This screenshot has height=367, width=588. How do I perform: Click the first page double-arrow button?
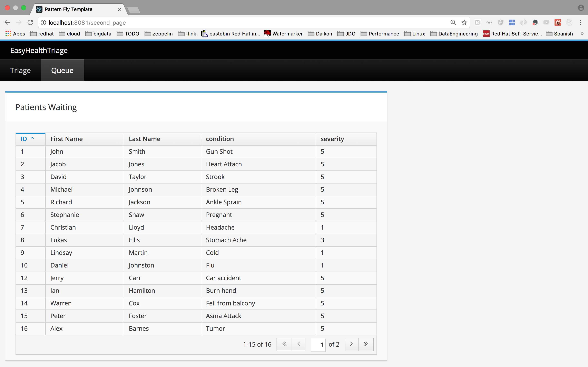[284, 344]
